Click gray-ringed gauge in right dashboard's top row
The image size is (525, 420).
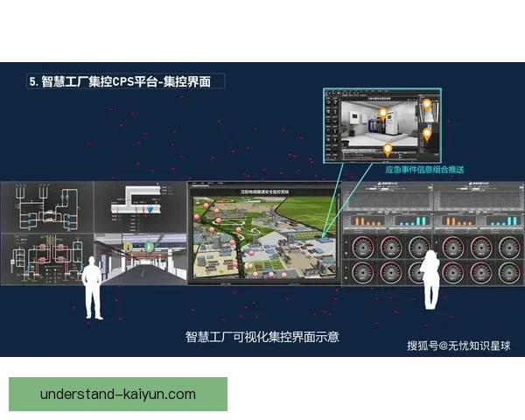pyautogui.click(x=509, y=247)
